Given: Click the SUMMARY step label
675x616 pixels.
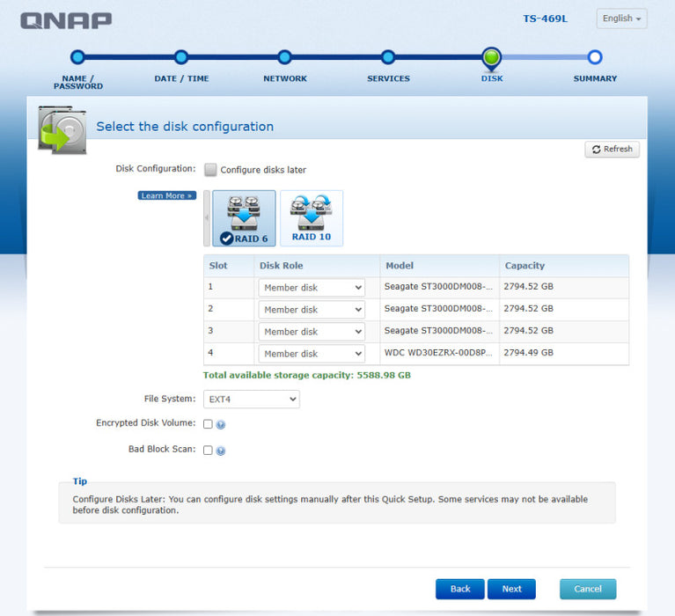Looking at the screenshot, I should click(595, 78).
